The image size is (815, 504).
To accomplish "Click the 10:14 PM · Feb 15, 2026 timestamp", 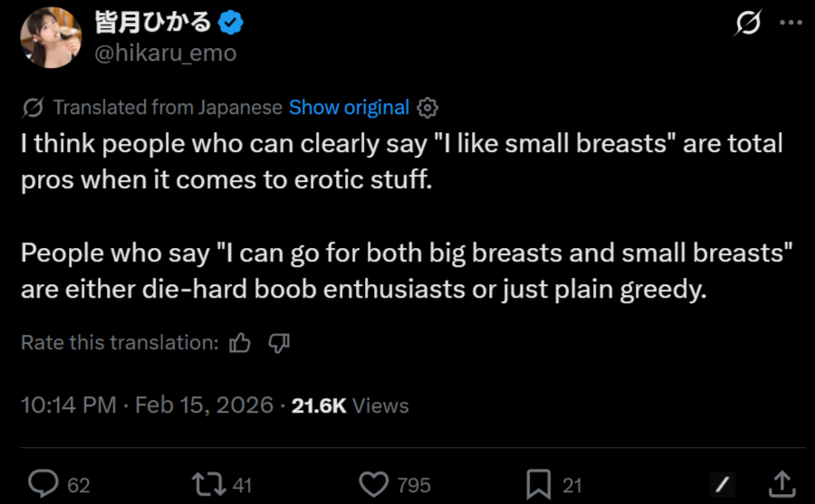I will click(147, 405).
